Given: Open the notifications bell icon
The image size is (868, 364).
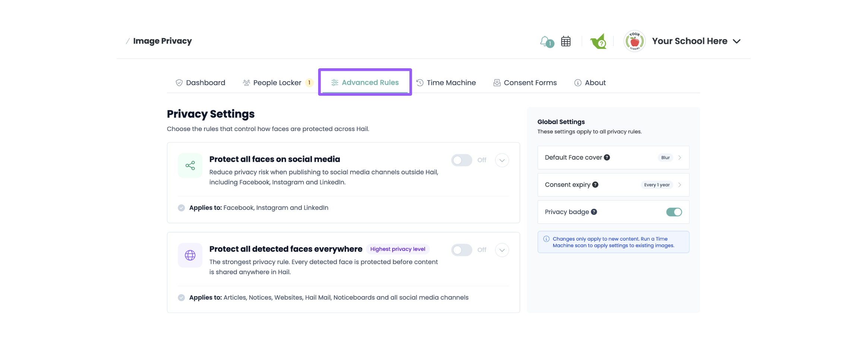Looking at the screenshot, I should pos(547,41).
